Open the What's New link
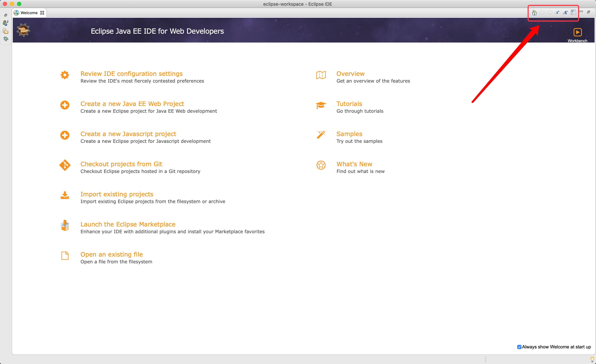 point(354,164)
